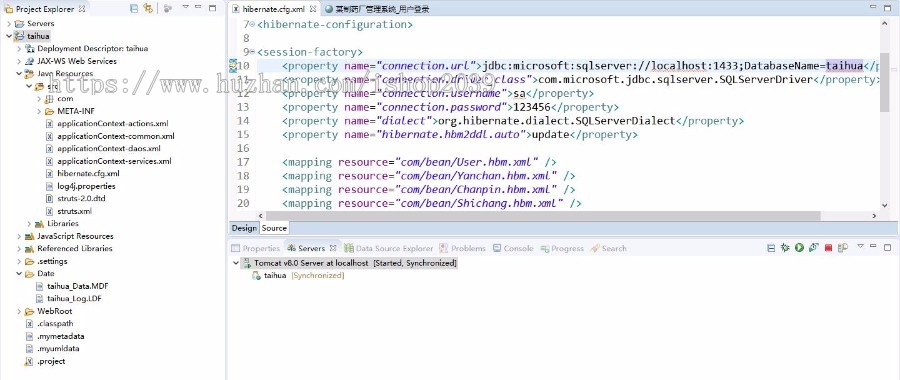Screen dimensions: 900x380
Task: Minimize the Servers view panel
Action: tap(873, 246)
